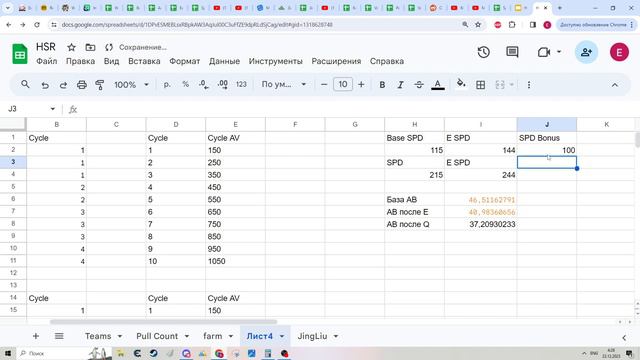This screenshot has width=640, height=360.
Task: Open Google account avatar E
Action: tap(619, 52)
